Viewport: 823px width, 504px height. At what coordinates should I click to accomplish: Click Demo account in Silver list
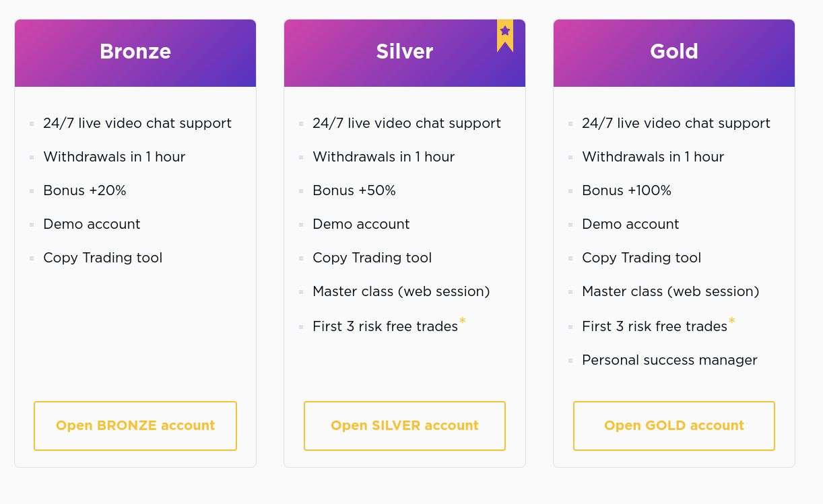pyautogui.click(x=361, y=224)
